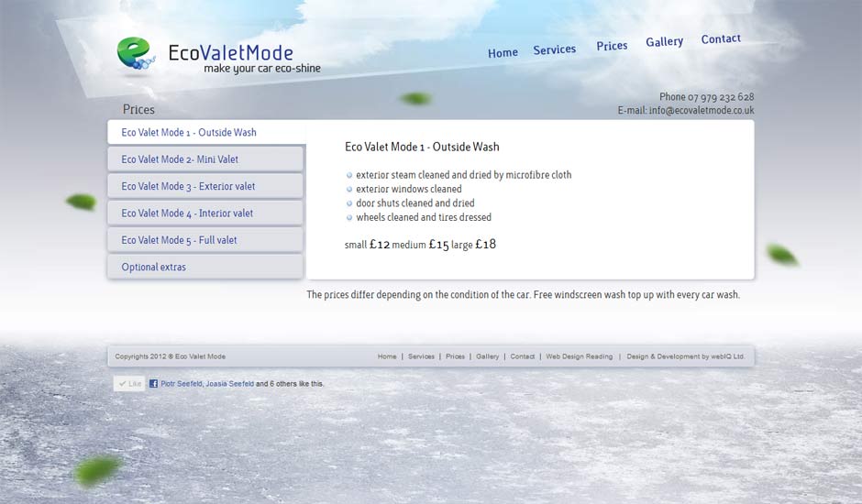Click the 'Free windscreen wash top up' note
Image resolution: width=862 pixels, height=504 pixels.
[636, 294]
